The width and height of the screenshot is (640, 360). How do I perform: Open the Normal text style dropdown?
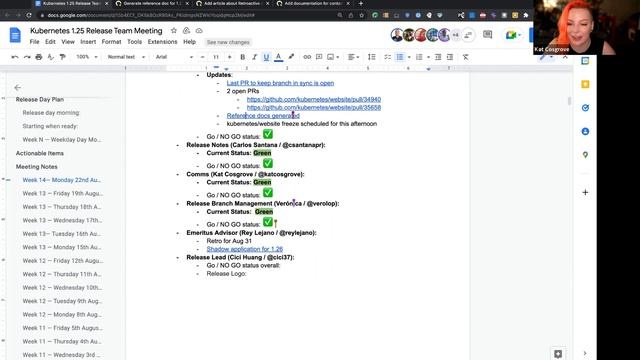click(x=126, y=57)
